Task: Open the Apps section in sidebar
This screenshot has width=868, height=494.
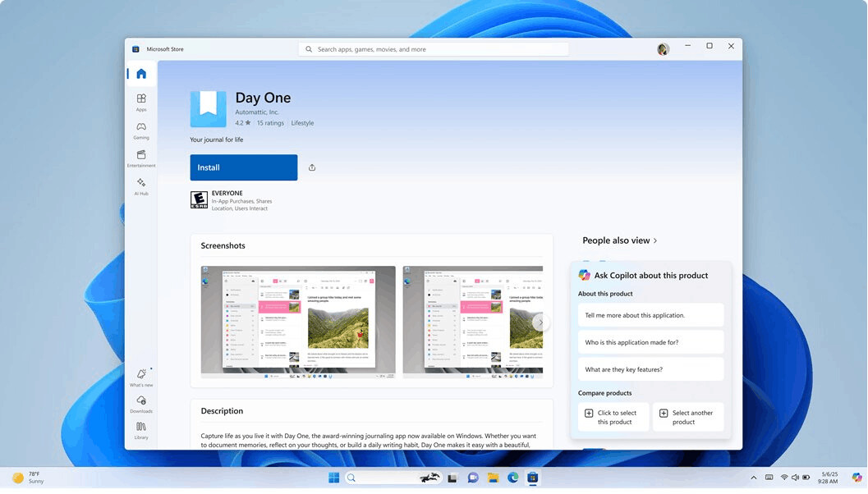Action: click(141, 103)
